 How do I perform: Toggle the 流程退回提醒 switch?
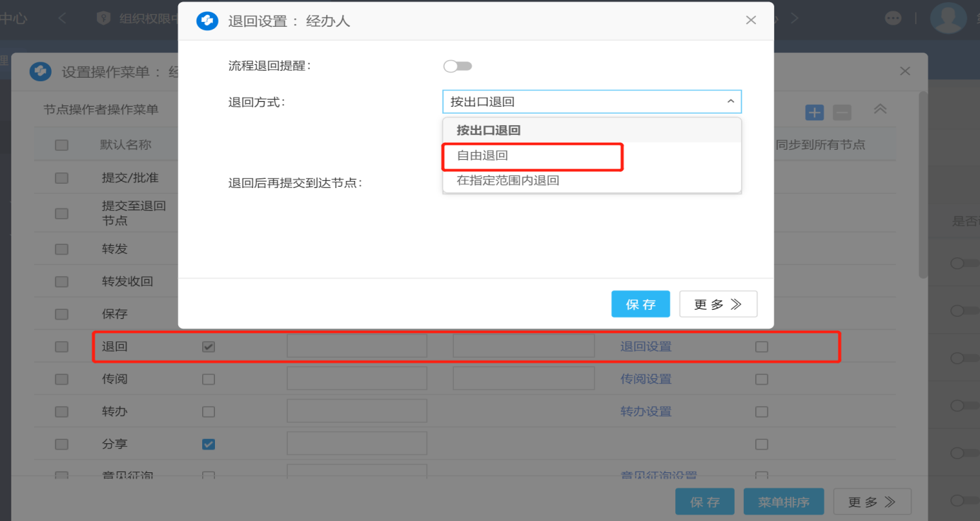pyautogui.click(x=457, y=66)
